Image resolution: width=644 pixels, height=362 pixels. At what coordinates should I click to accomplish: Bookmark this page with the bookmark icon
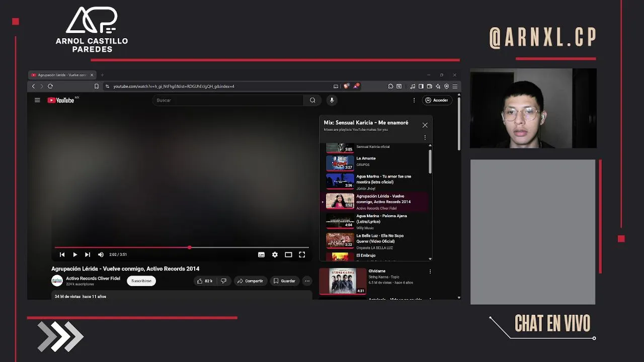96,86
